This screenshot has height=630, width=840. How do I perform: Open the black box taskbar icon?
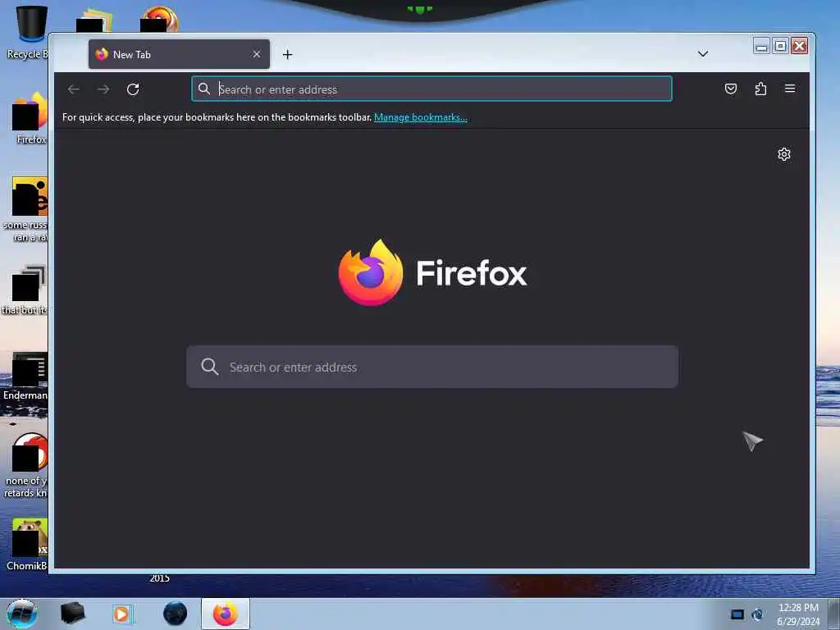[x=72, y=614]
